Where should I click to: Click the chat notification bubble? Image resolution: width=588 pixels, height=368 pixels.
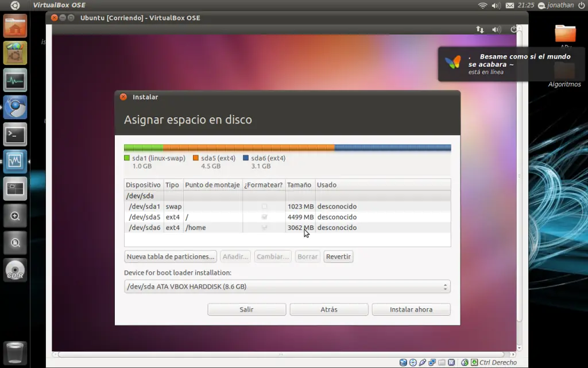point(510,64)
